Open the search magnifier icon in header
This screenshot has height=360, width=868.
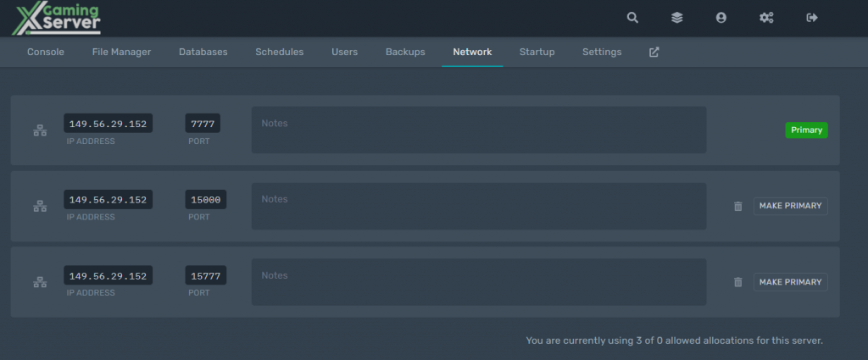[632, 18]
